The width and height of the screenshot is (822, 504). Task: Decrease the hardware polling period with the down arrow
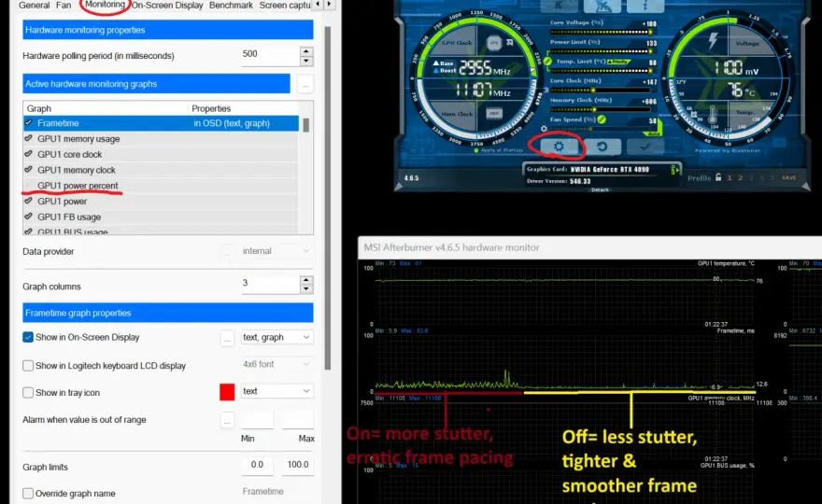tap(306, 61)
